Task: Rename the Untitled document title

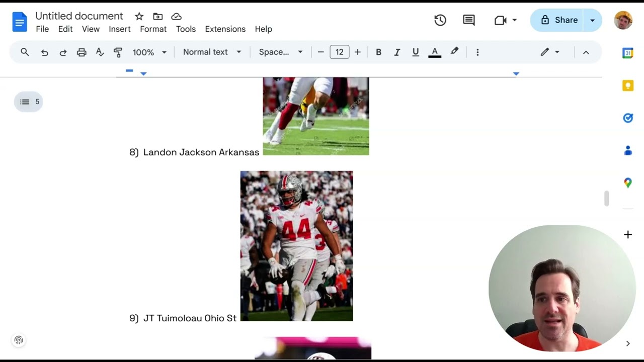Action: [x=79, y=16]
